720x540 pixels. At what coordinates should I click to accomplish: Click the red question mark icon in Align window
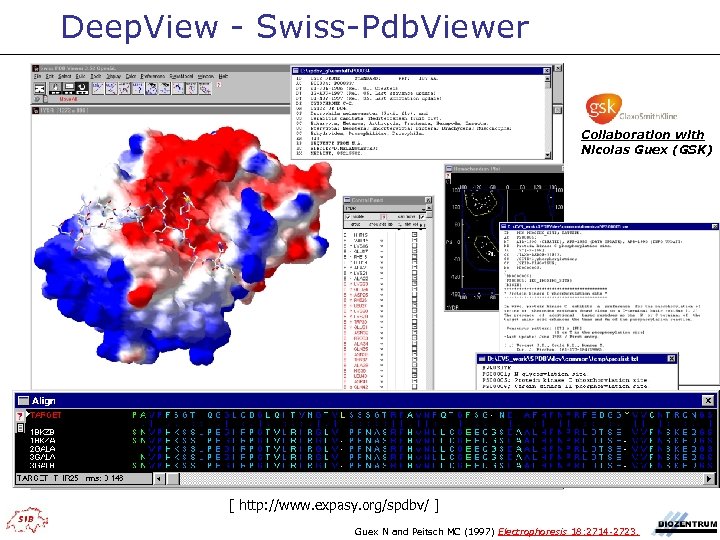pyautogui.click(x=20, y=416)
